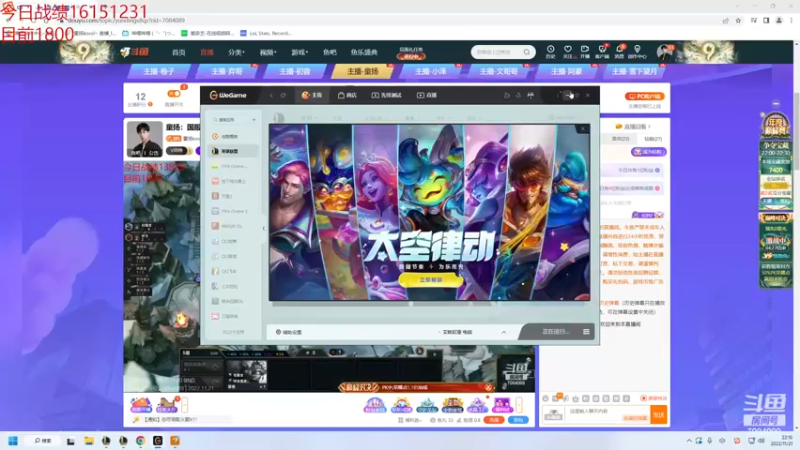This screenshot has width=800, height=450.
Task: Select FIFA Online 4 in WeGame sidebar
Action: tap(234, 166)
